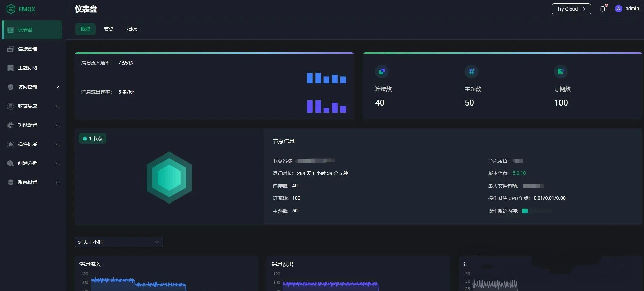Viewport: 644px width, 291px height.
Task: Click node info 订阅数 value 100
Action: pos(296,198)
